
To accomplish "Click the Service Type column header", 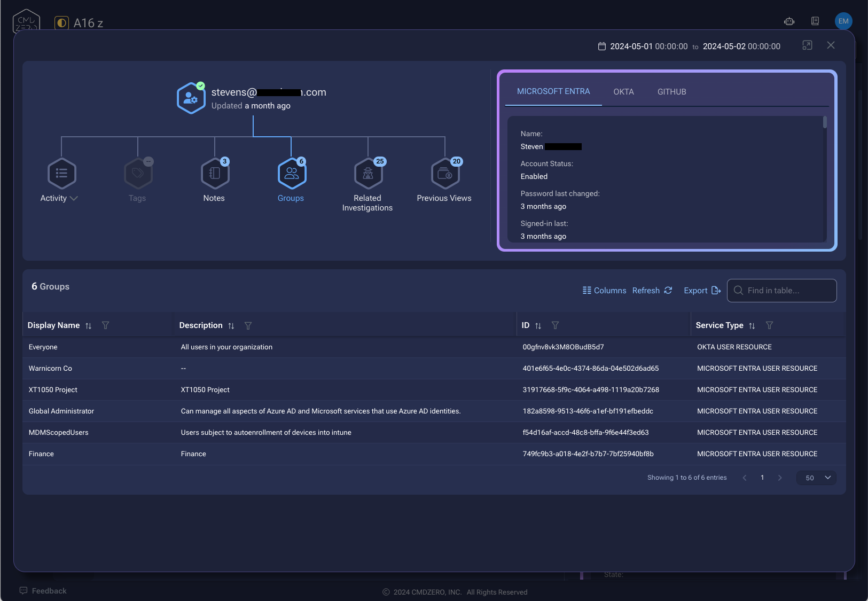I will click(720, 325).
